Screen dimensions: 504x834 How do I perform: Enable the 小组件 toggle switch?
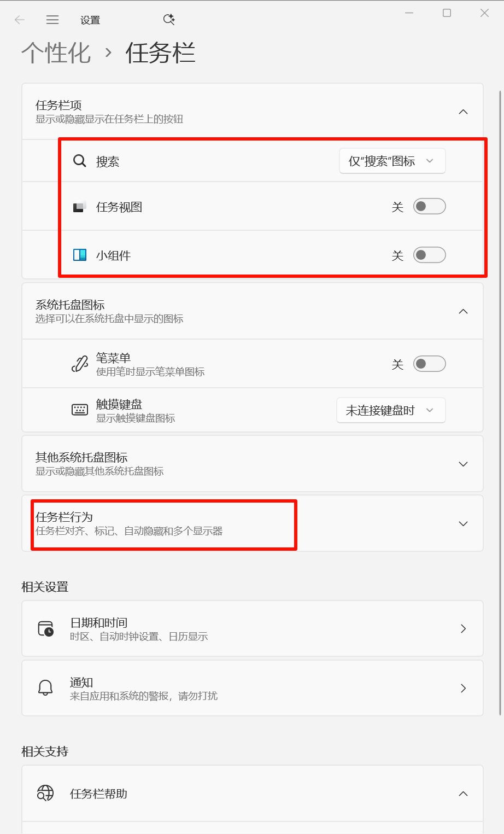click(429, 255)
